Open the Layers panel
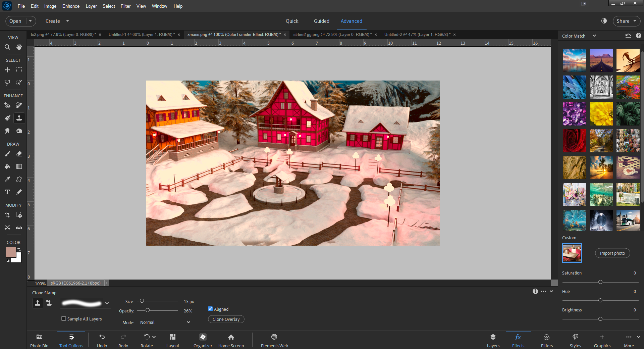The image size is (644, 349). 493,340
